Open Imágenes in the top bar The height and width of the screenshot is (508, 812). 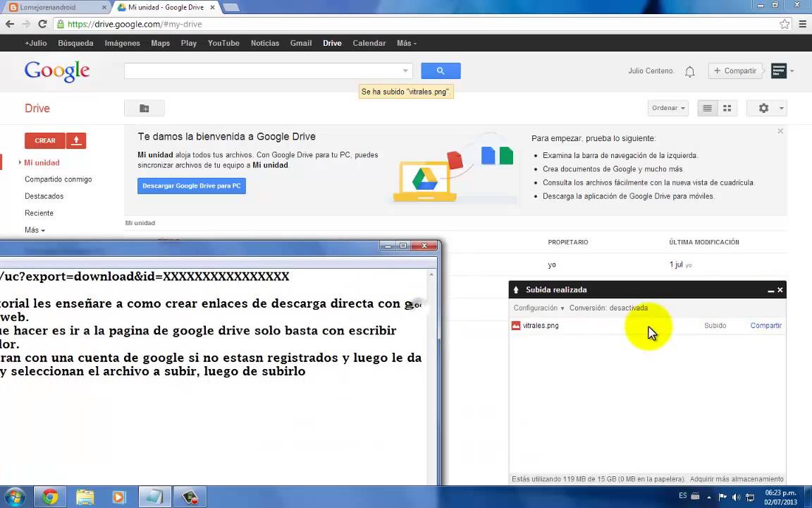pos(122,43)
